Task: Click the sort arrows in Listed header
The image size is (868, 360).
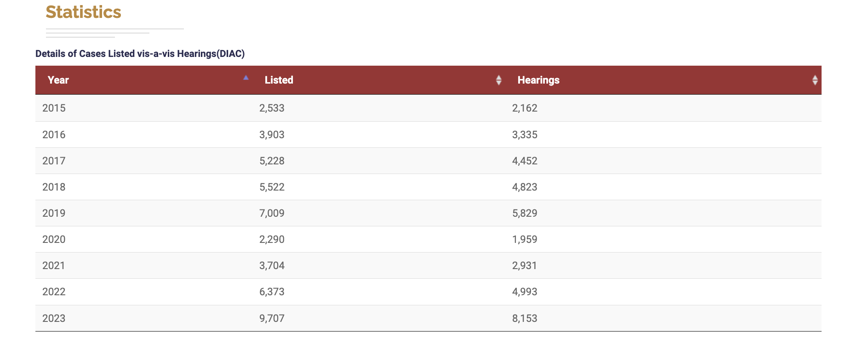Action: tap(498, 80)
